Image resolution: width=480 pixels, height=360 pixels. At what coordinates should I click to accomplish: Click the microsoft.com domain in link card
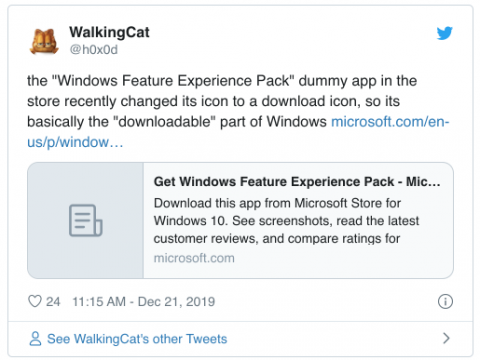[x=194, y=258]
